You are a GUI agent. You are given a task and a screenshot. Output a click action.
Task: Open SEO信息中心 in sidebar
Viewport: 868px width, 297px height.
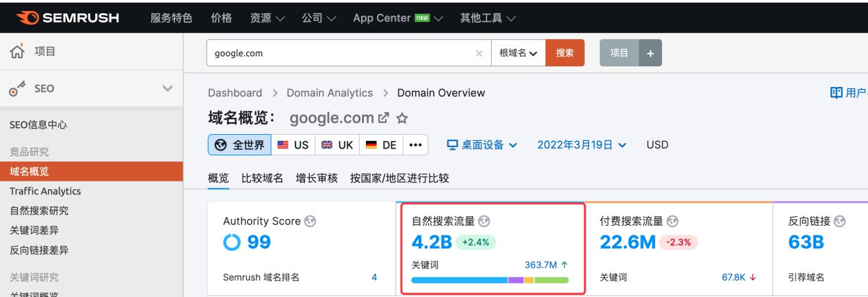click(38, 125)
